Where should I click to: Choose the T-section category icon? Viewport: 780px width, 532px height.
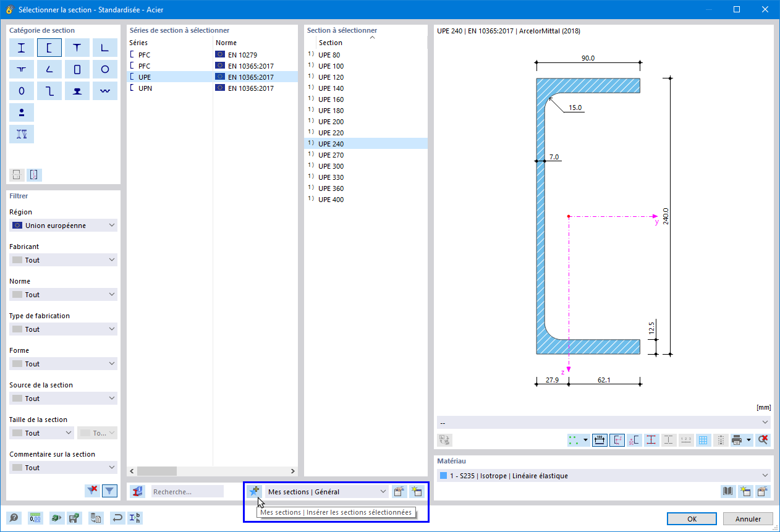77,48
